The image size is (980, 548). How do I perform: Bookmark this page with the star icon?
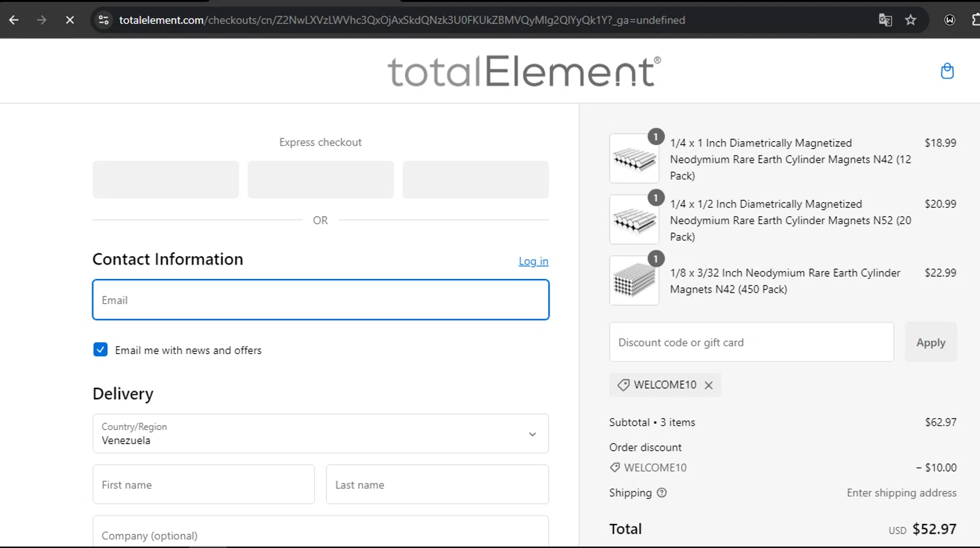click(911, 20)
